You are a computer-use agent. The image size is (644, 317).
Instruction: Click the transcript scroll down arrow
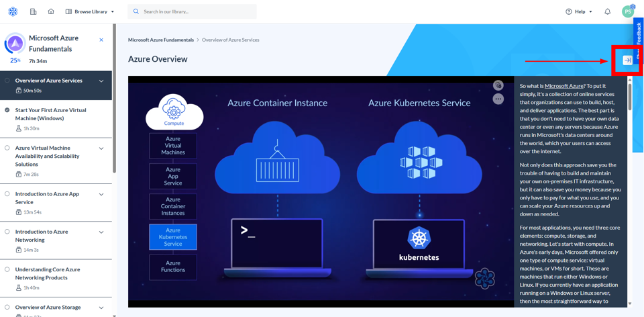[630, 304]
